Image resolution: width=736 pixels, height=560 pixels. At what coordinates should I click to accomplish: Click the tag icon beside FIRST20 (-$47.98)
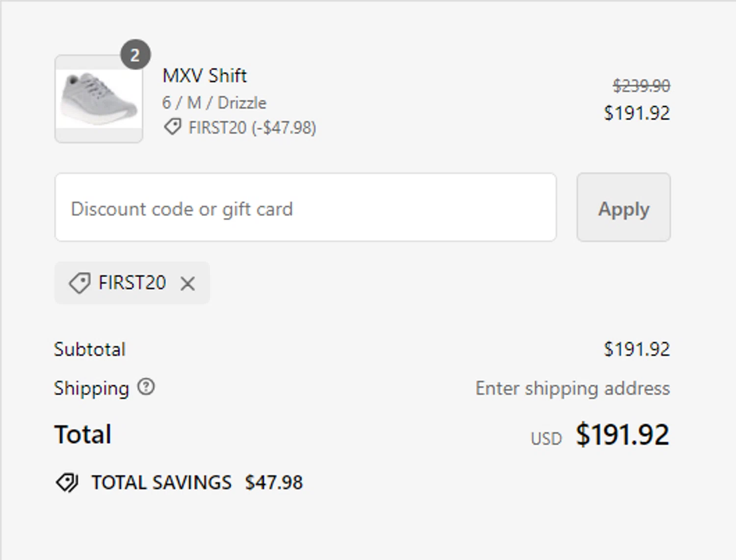point(172,127)
